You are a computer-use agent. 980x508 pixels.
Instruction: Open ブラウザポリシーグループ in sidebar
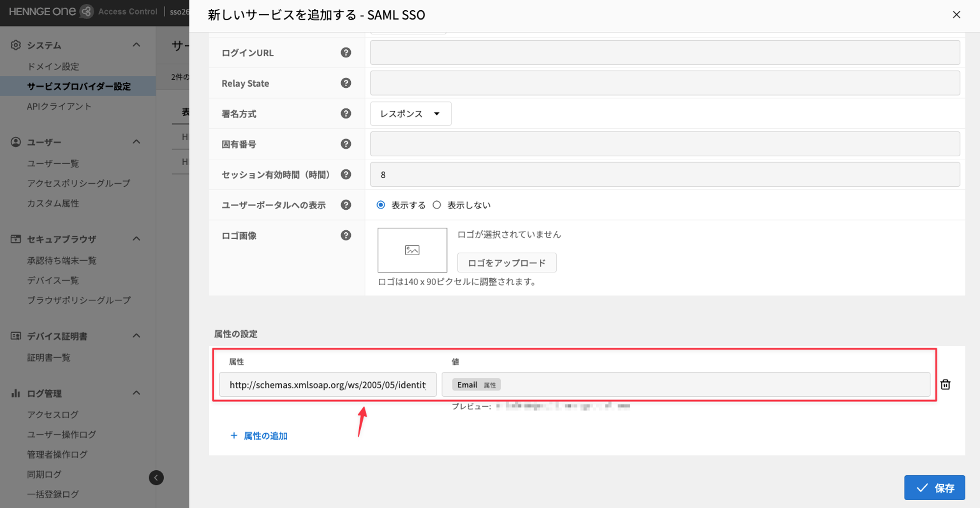78,300
